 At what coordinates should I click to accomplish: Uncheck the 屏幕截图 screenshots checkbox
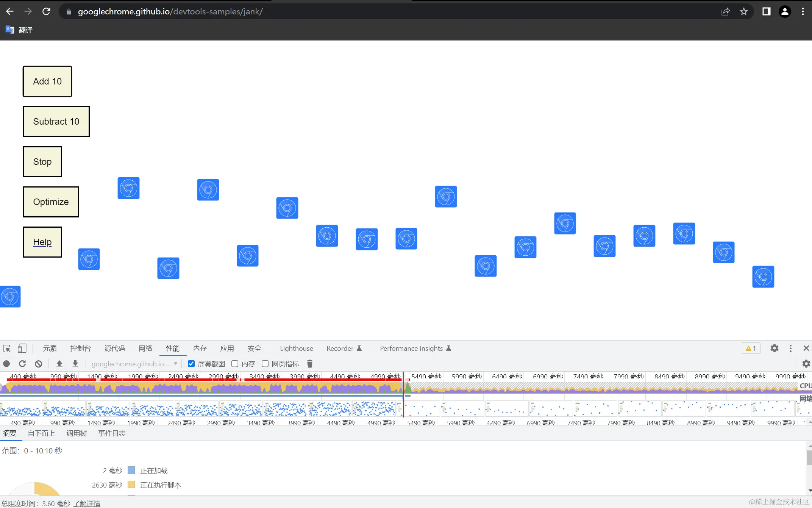(191, 364)
